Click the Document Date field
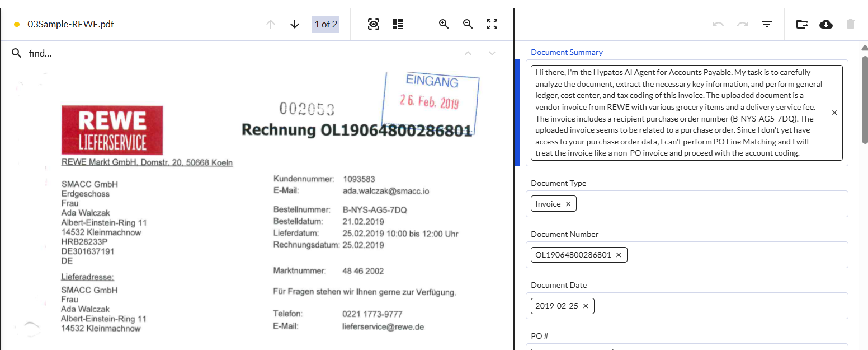 coord(687,306)
